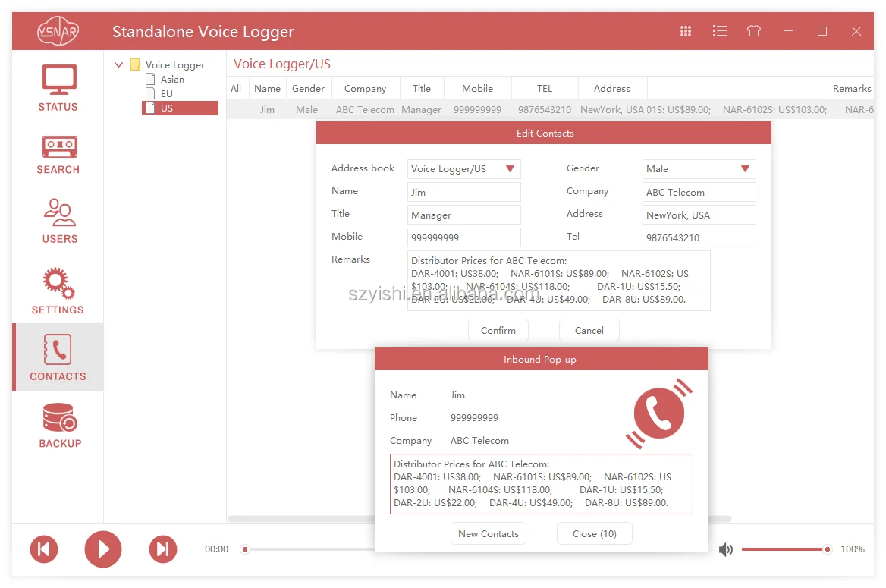Click the apps grid icon in title bar
The width and height of the screenshot is (886, 588).
pos(685,31)
